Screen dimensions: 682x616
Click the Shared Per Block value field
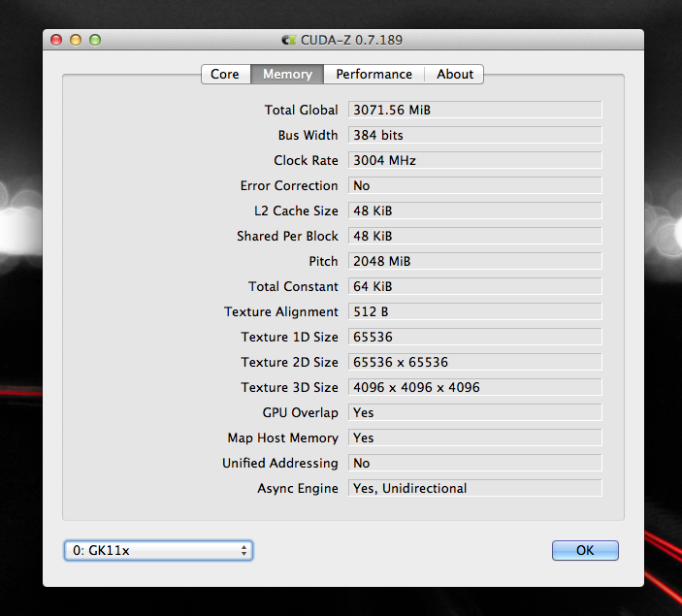(475, 236)
